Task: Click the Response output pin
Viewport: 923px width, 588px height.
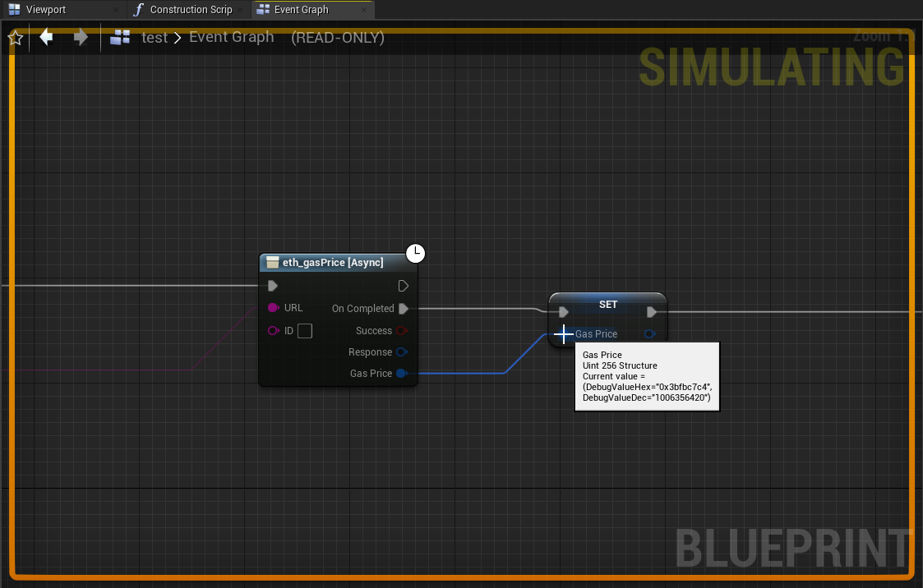Action: (x=401, y=352)
